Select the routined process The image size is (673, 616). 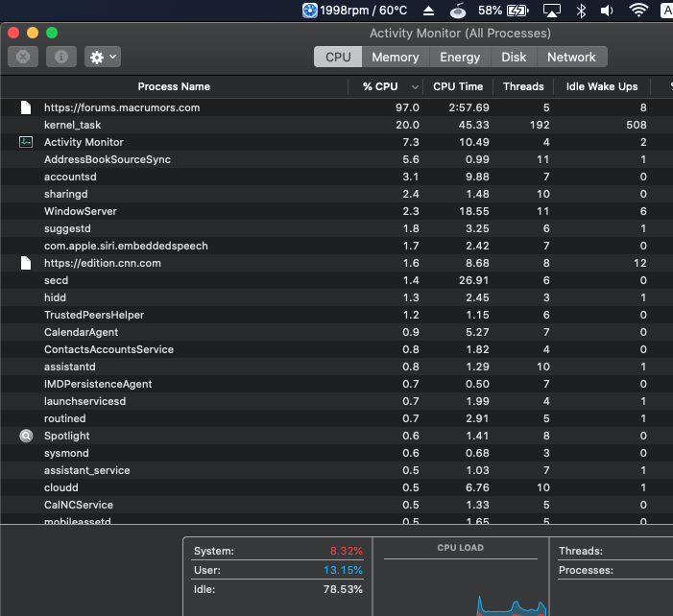tap(65, 418)
